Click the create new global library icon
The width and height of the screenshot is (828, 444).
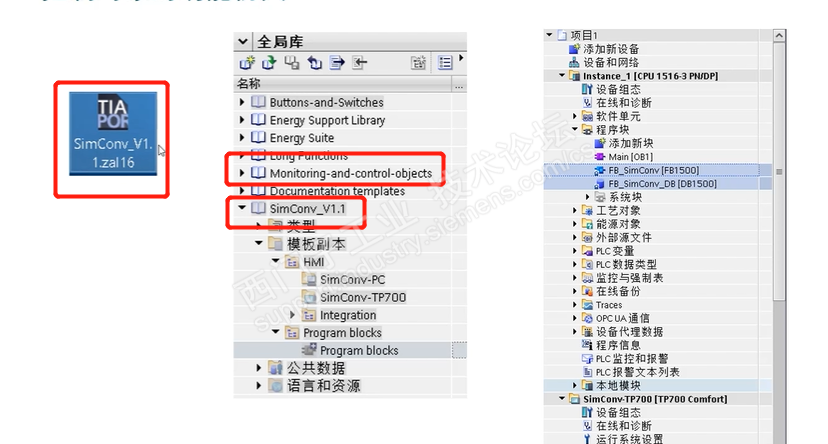[x=247, y=63]
